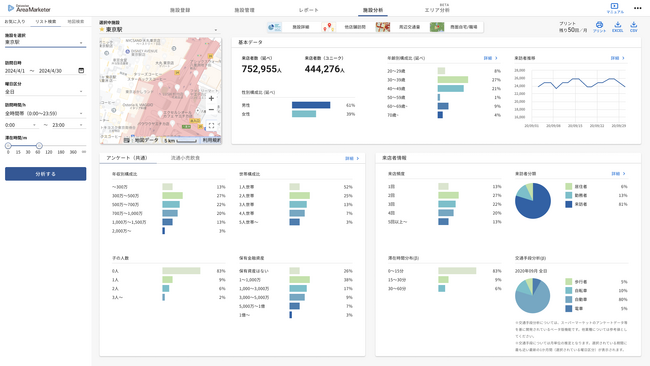Open the 全時間帯 (0:00~23:59) dropdown
Screen dimensions: 650x366
(x=45, y=113)
